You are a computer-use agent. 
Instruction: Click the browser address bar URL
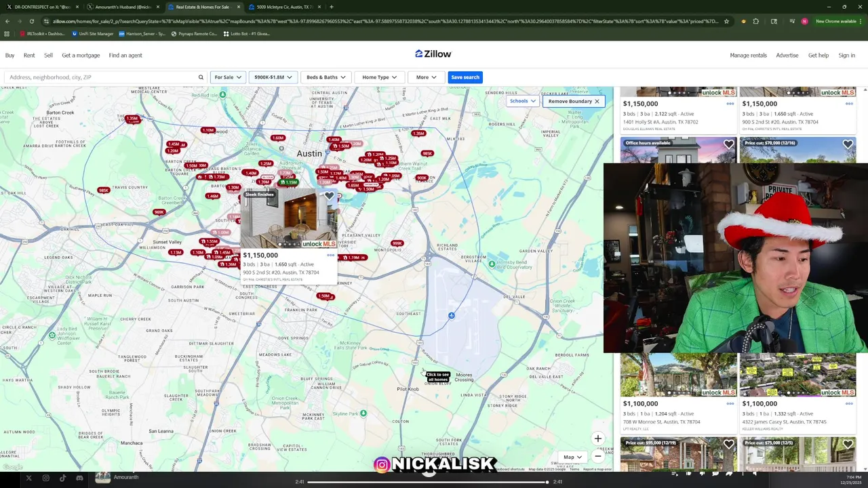coord(385,21)
